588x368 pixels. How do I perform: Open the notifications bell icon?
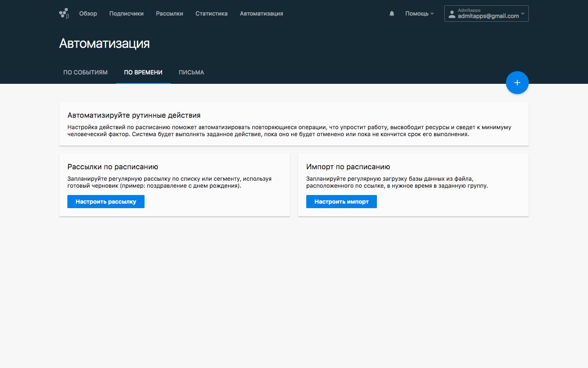[x=392, y=13]
